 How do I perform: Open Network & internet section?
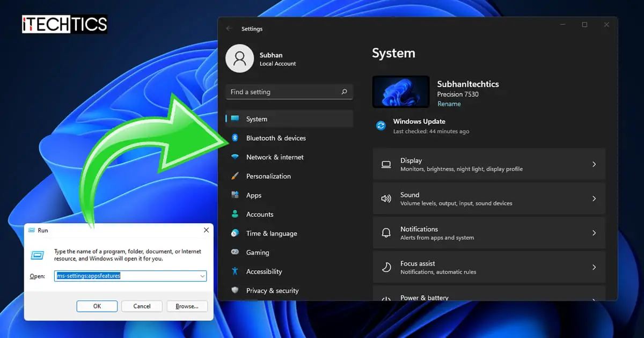click(x=289, y=157)
